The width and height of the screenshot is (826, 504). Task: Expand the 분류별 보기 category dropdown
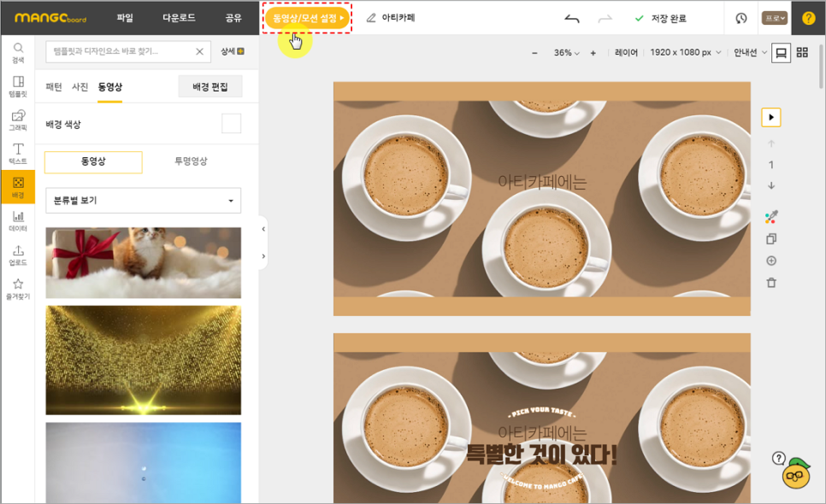[144, 201]
